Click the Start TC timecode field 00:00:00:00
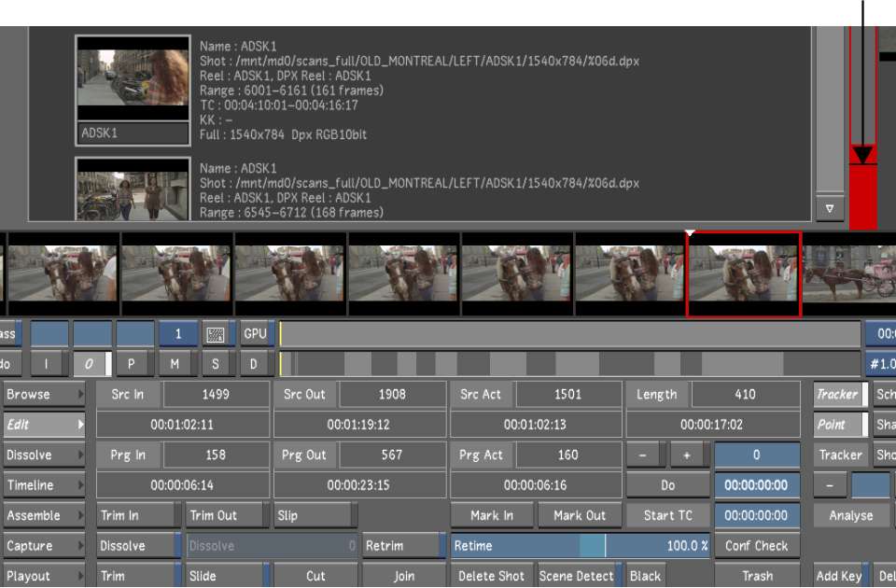 click(x=757, y=515)
